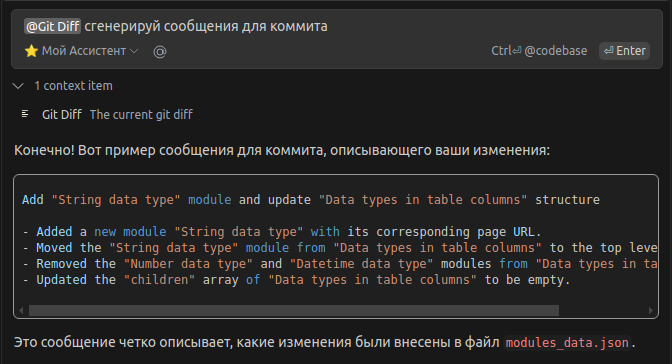Click the line starting 'Moved the'

(339, 248)
